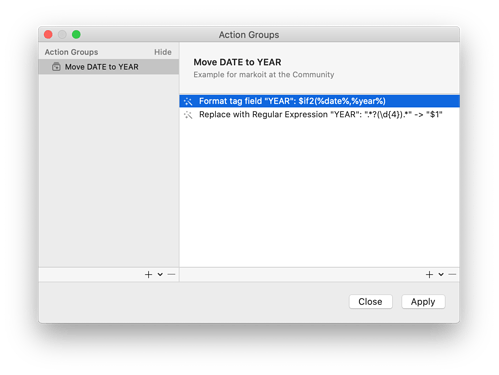Image resolution: width=499 pixels, height=375 pixels.
Task: Hide the Action Groups sidebar
Action: coord(163,52)
